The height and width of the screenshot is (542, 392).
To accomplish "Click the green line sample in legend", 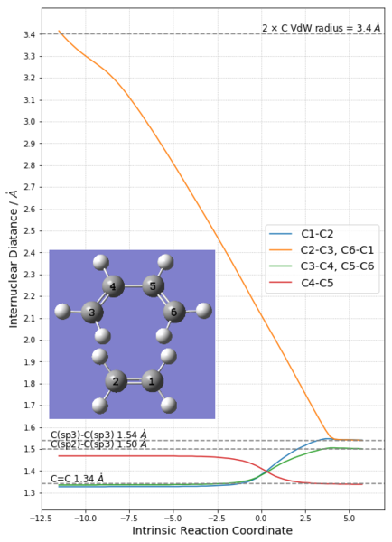I will (281, 266).
